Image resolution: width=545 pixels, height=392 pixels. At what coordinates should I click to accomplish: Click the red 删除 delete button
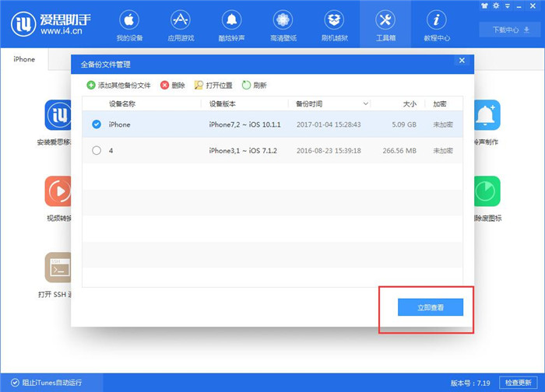coord(173,85)
